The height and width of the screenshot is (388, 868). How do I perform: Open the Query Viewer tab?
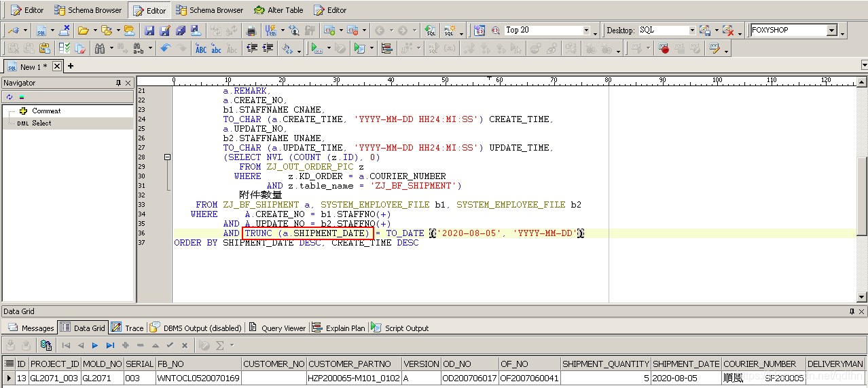tap(276, 328)
